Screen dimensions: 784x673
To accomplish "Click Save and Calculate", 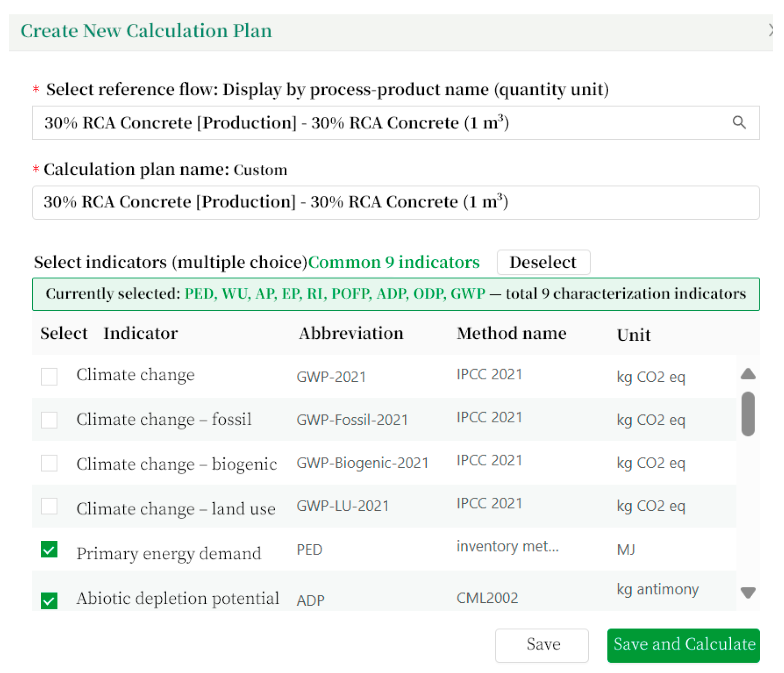I will tap(683, 644).
